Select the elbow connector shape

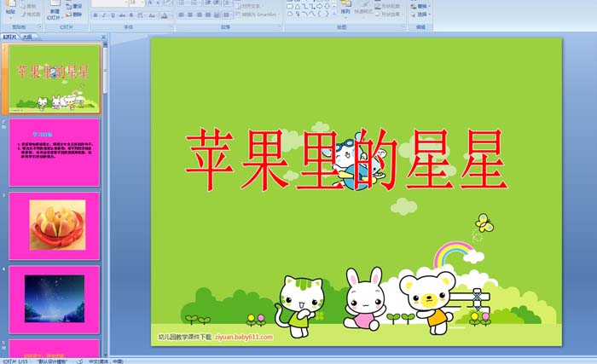point(304,7)
